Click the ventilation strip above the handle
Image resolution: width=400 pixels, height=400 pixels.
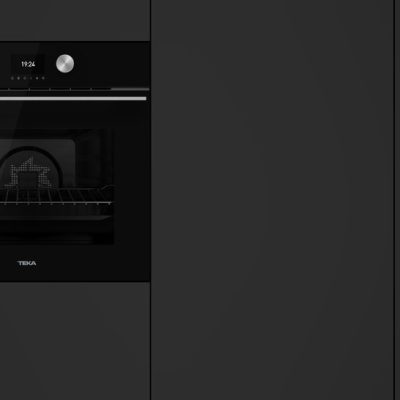pyautogui.click(x=75, y=89)
